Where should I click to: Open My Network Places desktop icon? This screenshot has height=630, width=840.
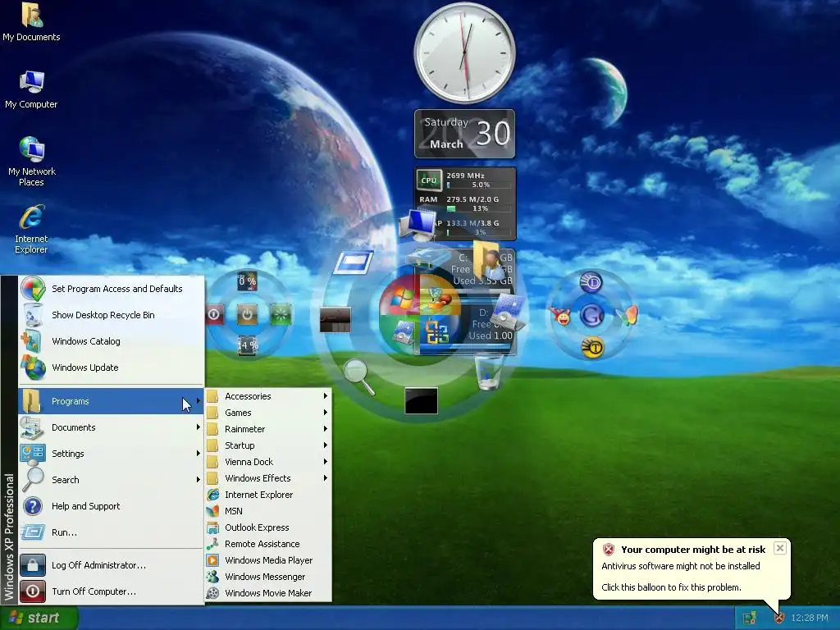[x=32, y=162]
